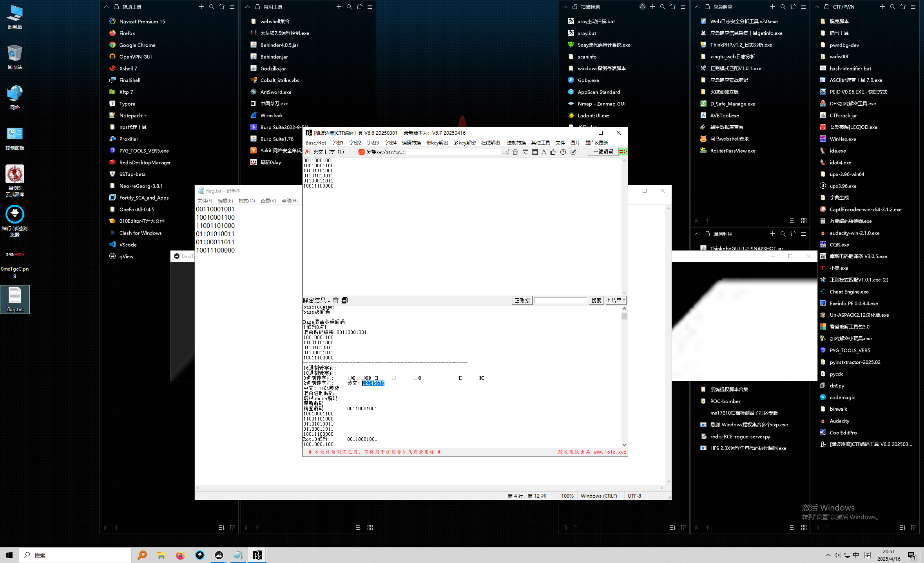This screenshot has width=924, height=563.
Task: Collapse the 漏洞利用 panel chevron
Action: tap(697, 234)
